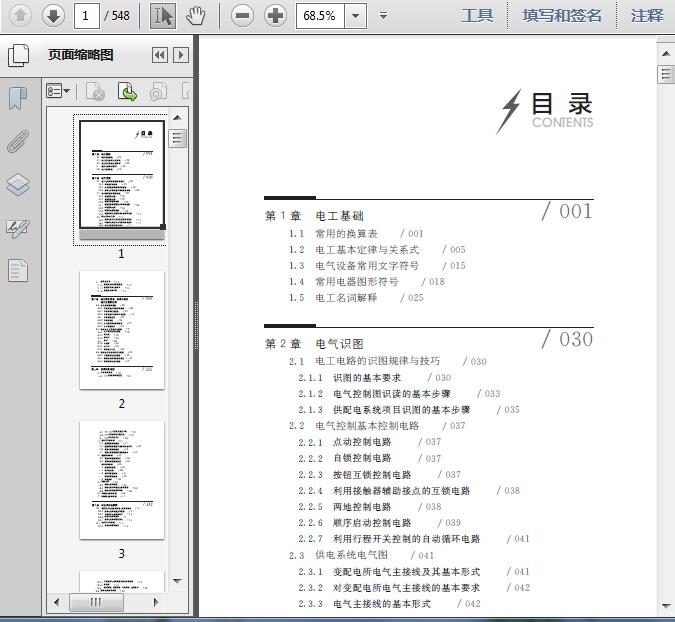Expand the thumbnails panel with right arrow
This screenshot has height=622, width=675.
pyautogui.click(x=181, y=55)
